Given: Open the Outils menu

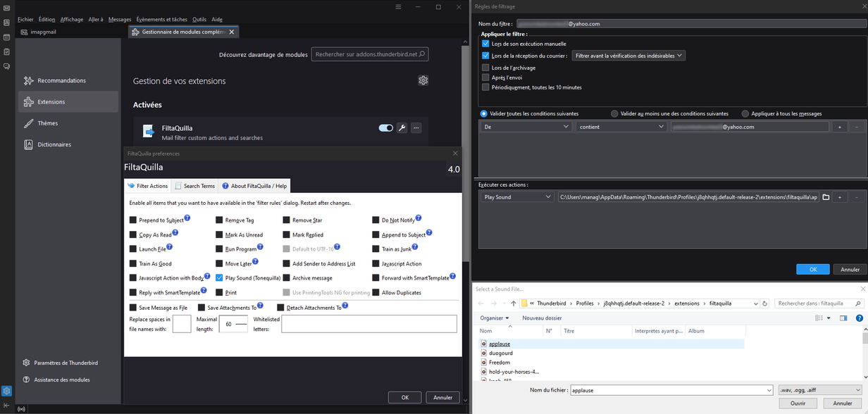Looking at the screenshot, I should (199, 20).
